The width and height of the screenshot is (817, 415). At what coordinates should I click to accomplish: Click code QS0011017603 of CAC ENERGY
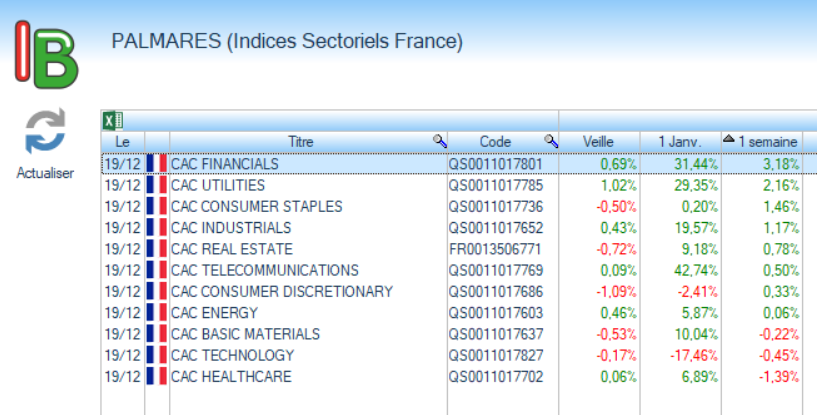point(495,313)
